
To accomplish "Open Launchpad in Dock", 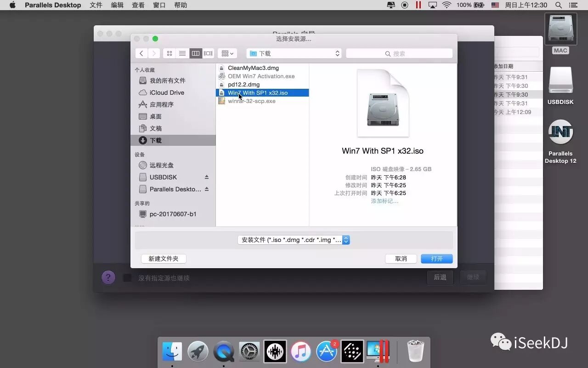I will coord(198,352).
